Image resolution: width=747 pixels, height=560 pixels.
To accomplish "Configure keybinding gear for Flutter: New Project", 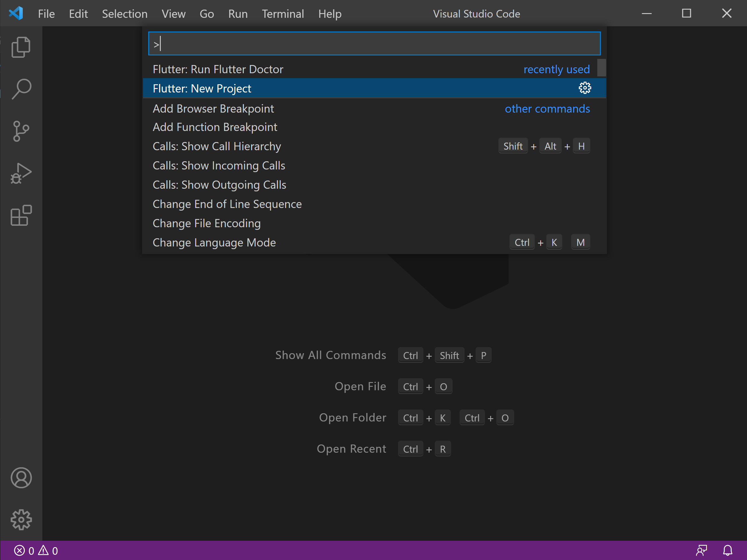I will [x=584, y=88].
